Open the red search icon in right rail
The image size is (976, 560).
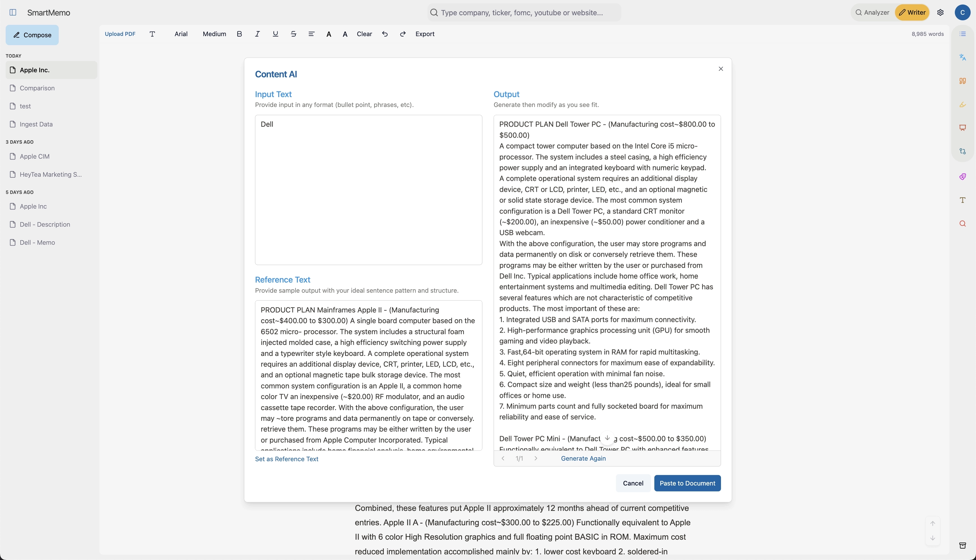point(962,224)
